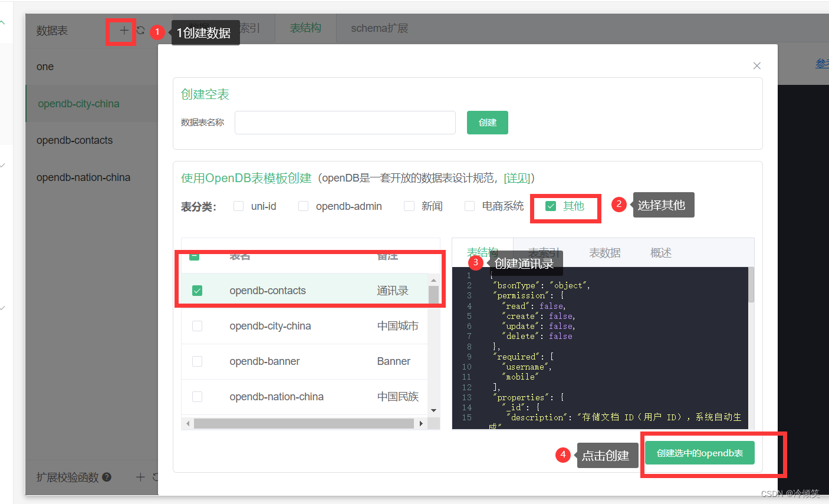The height and width of the screenshot is (504, 829).
Task: Toggle the select-all checkbox in table header
Action: click(194, 256)
